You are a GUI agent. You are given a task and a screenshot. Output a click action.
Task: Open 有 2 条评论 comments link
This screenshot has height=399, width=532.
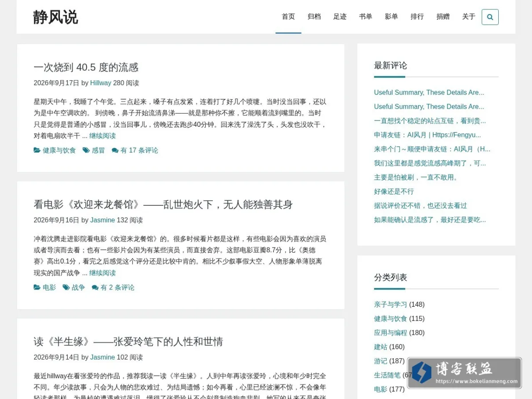[117, 287]
